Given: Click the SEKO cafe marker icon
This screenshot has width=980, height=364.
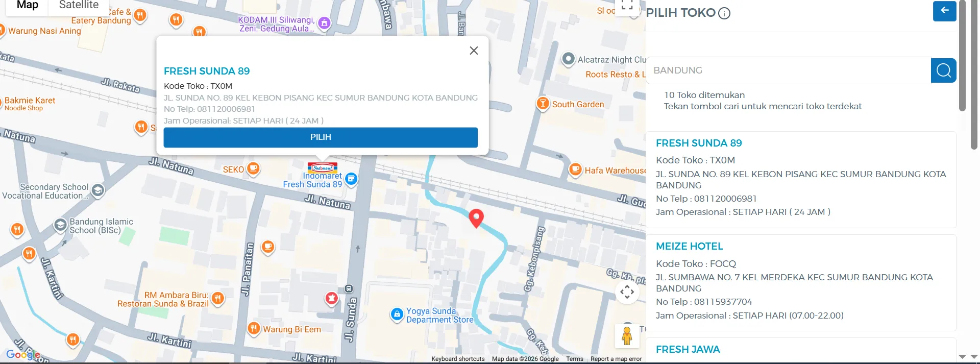Looking at the screenshot, I should pos(253,168).
